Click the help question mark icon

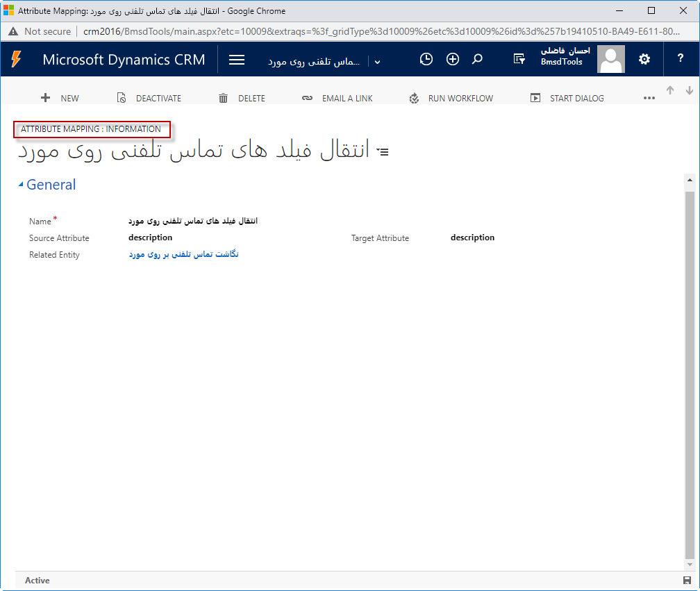click(x=681, y=60)
